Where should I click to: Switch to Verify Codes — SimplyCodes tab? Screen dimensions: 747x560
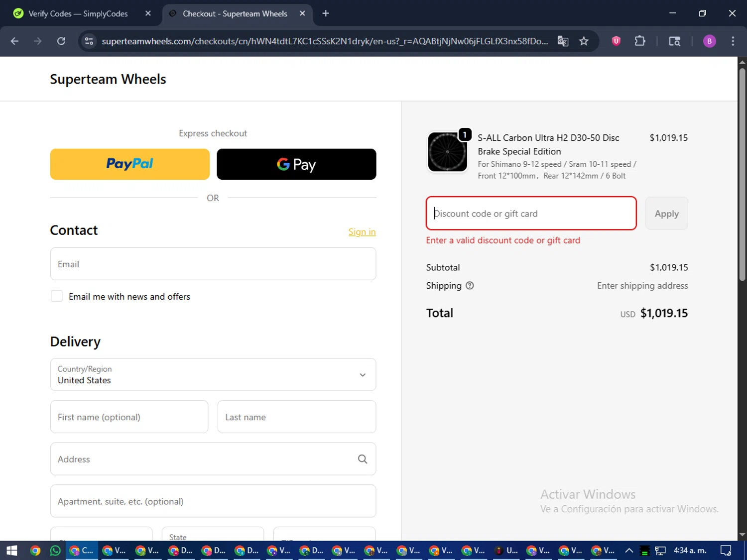(x=78, y=13)
